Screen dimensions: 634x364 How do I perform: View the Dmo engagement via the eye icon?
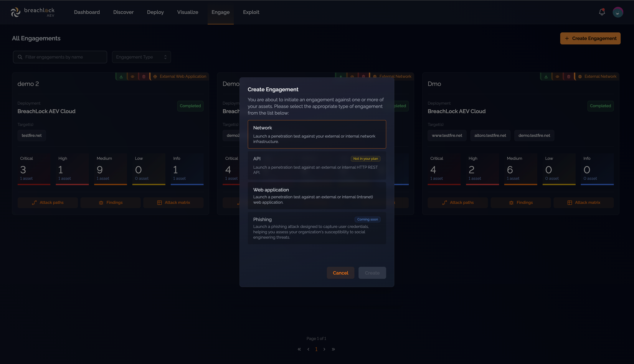pyautogui.click(x=557, y=76)
